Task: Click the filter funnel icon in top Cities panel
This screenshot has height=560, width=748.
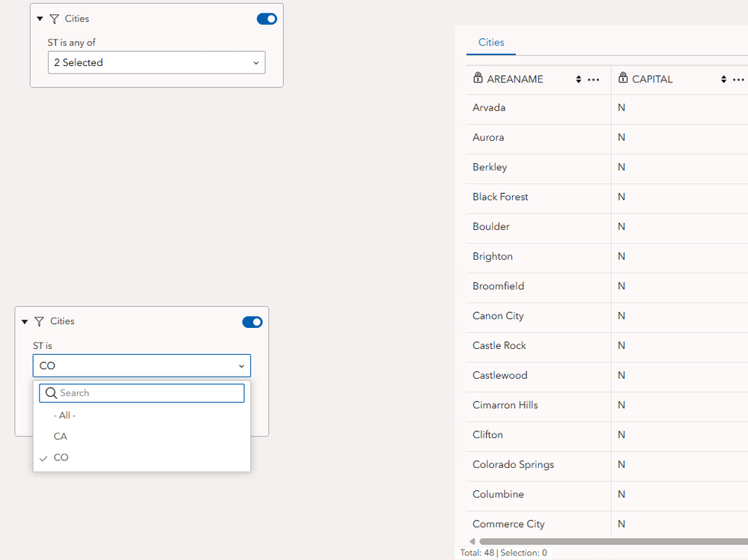Action: 55,19
